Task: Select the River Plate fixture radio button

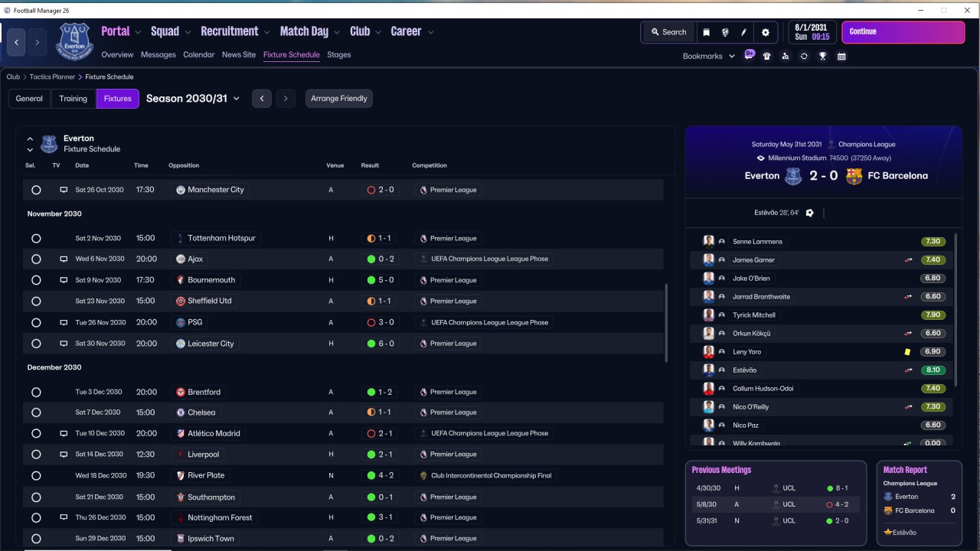Action: pos(36,476)
